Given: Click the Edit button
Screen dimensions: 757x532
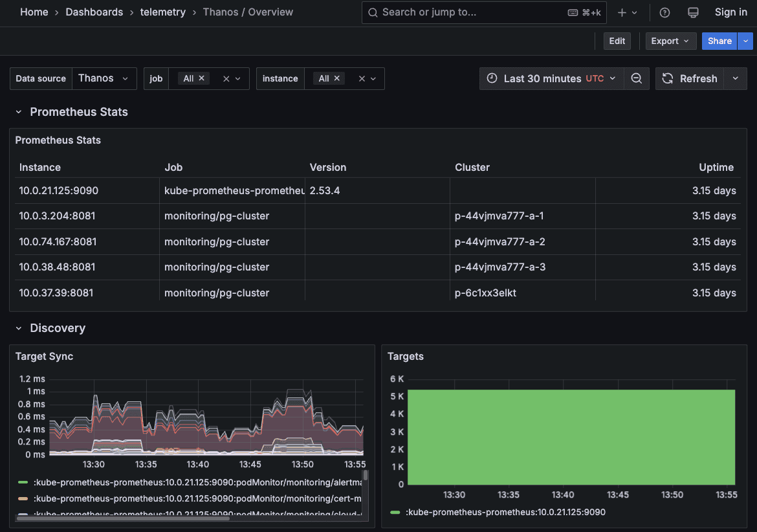Looking at the screenshot, I should click(617, 41).
